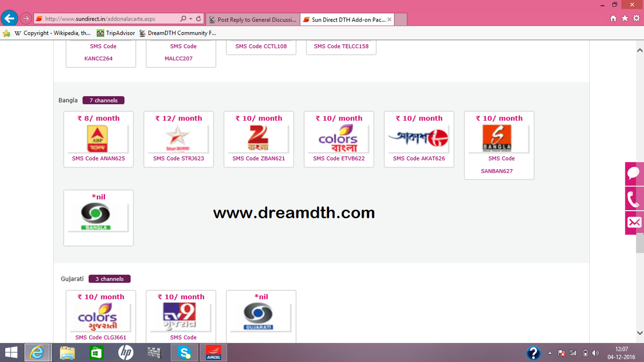Click Internet Explorer on the taskbar
This screenshot has width=644, height=362.
(38, 352)
